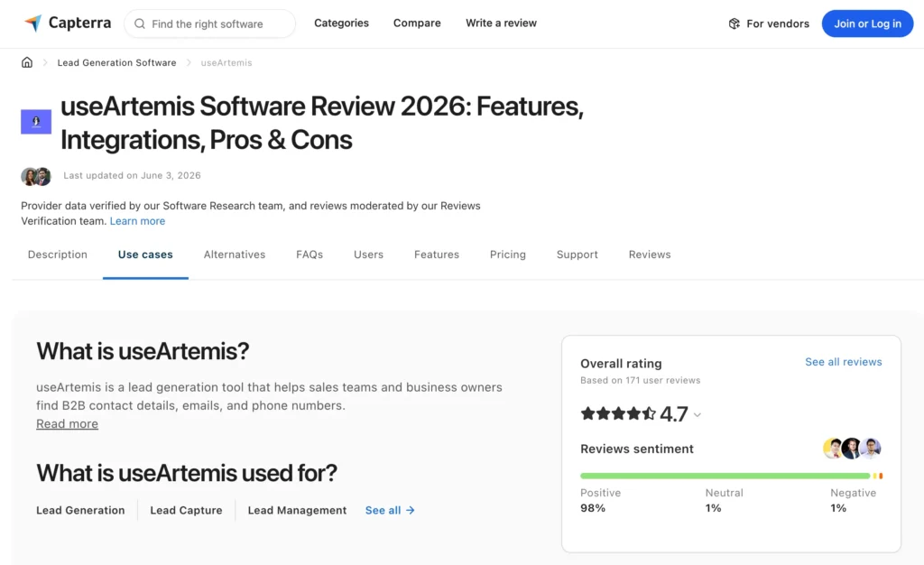Go to home breadcrumb icon
The height and width of the screenshot is (565, 924).
pos(27,62)
